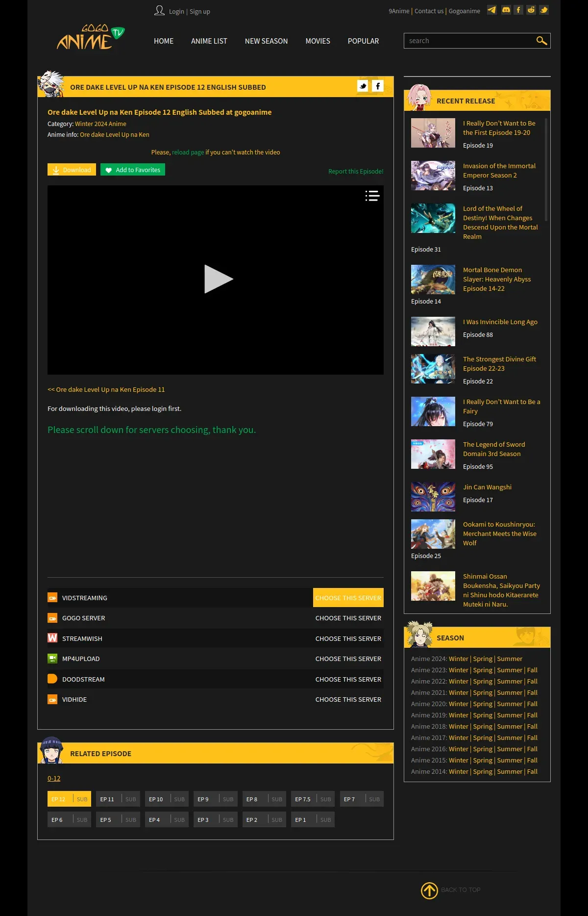
Task: Click the Gogo Server icon
Action: click(52, 618)
